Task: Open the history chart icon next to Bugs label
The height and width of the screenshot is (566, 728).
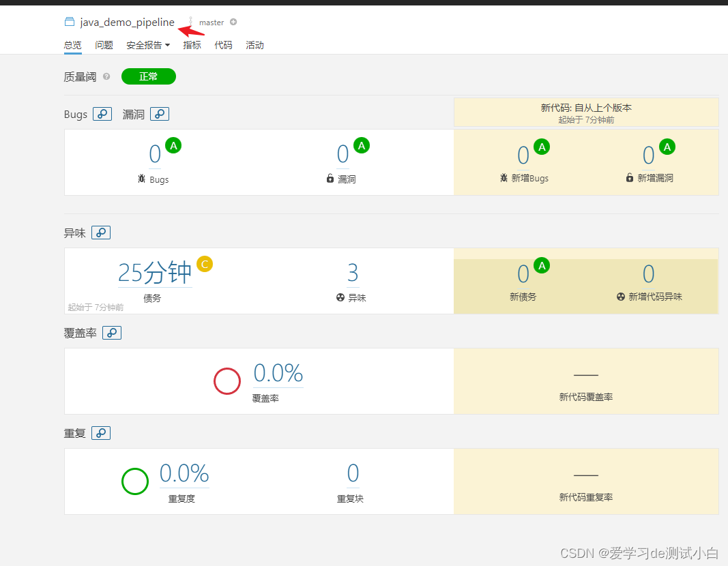Action: pos(102,114)
